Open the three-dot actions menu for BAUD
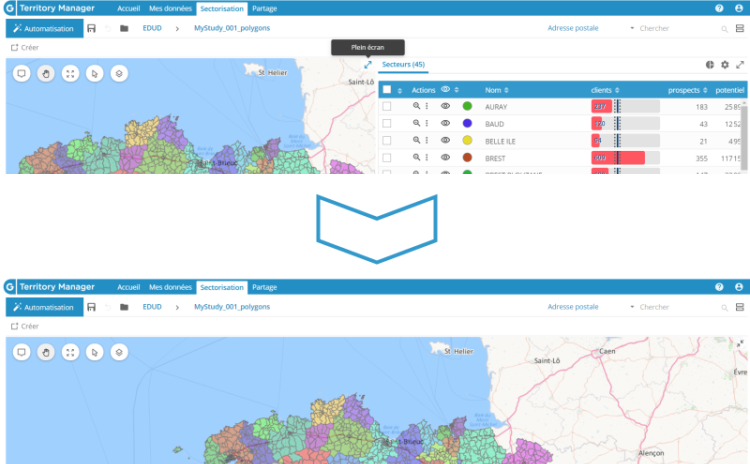Image resolution: width=750 pixels, height=464 pixels. 427,124
